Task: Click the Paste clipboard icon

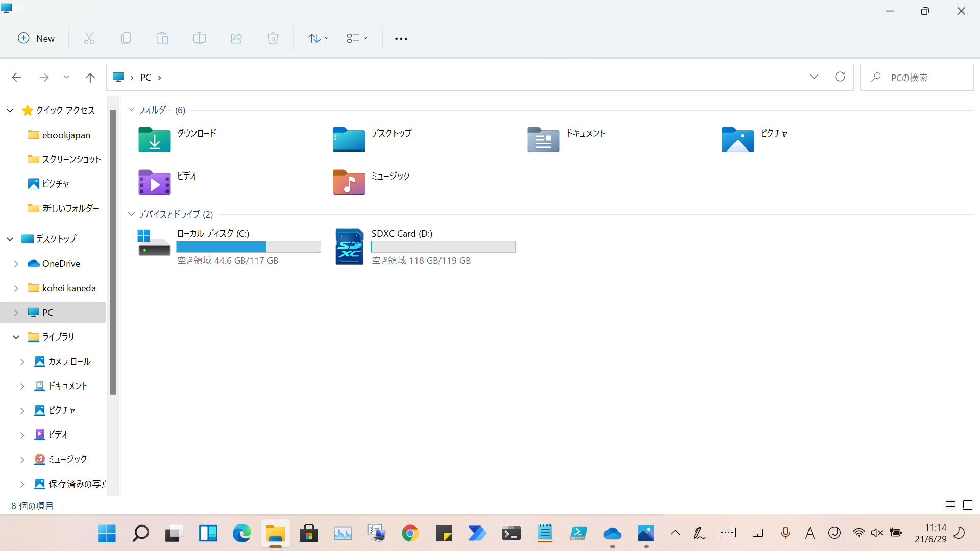Action: tap(163, 38)
